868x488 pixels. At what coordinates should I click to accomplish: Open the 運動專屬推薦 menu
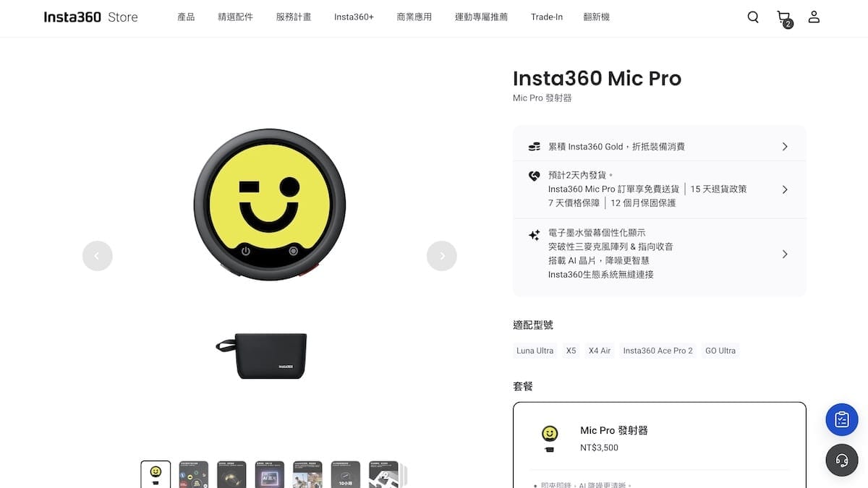[x=481, y=17]
